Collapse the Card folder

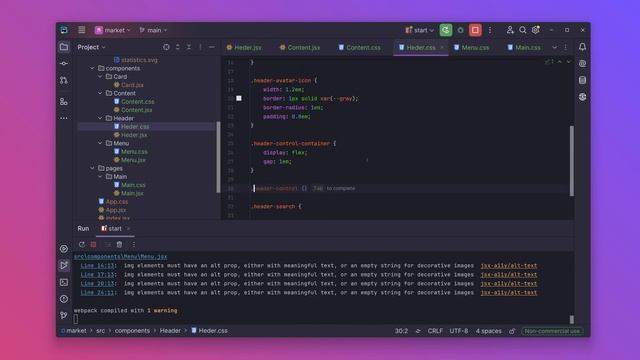pyautogui.click(x=100, y=77)
